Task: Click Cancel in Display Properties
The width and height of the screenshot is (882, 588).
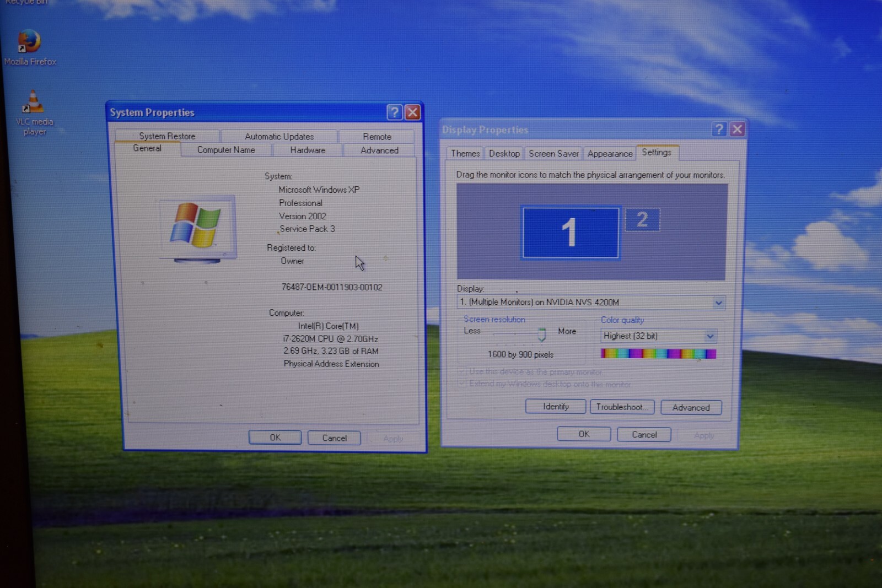Action: (x=644, y=435)
